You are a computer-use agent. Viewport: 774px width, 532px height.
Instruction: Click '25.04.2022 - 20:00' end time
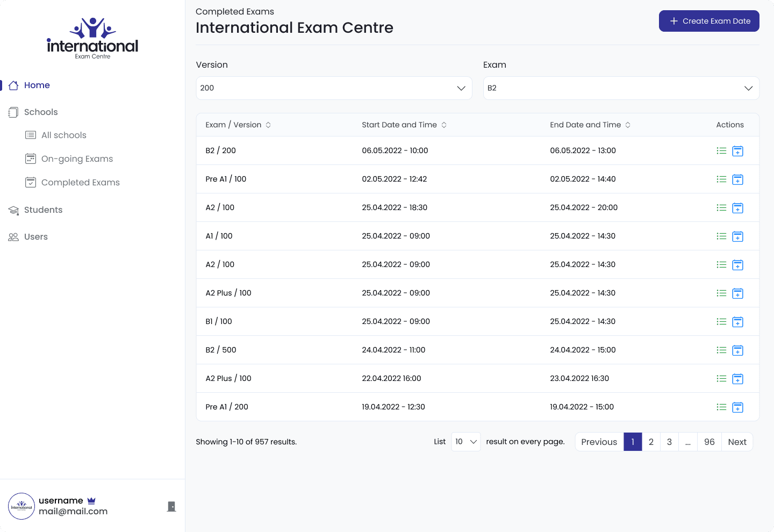pyautogui.click(x=584, y=207)
